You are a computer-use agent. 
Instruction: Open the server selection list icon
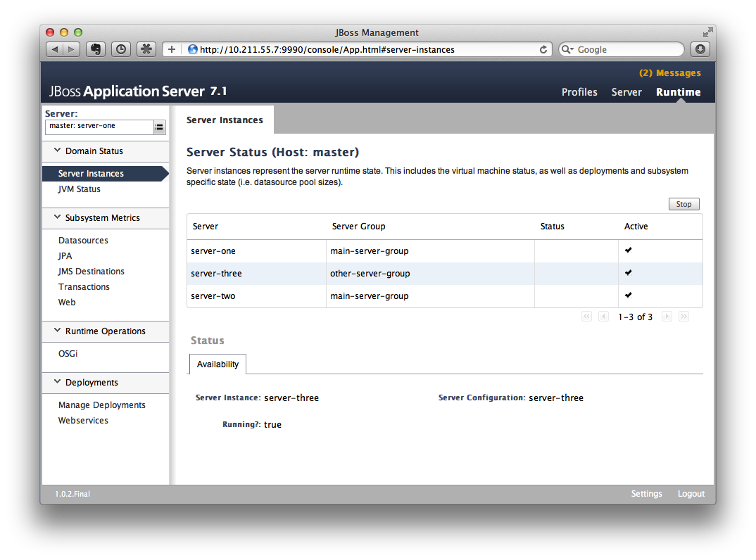[x=160, y=127]
